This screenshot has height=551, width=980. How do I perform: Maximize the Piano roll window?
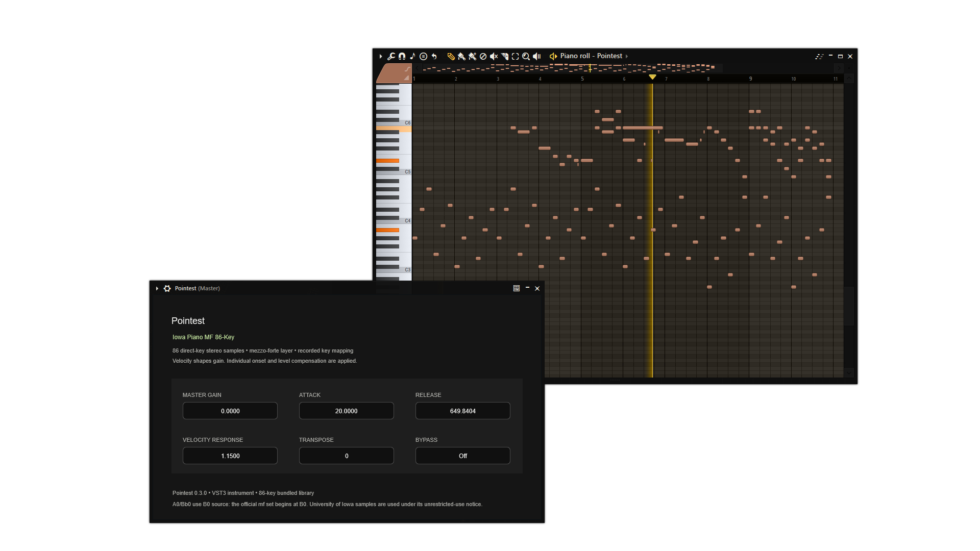click(x=841, y=56)
